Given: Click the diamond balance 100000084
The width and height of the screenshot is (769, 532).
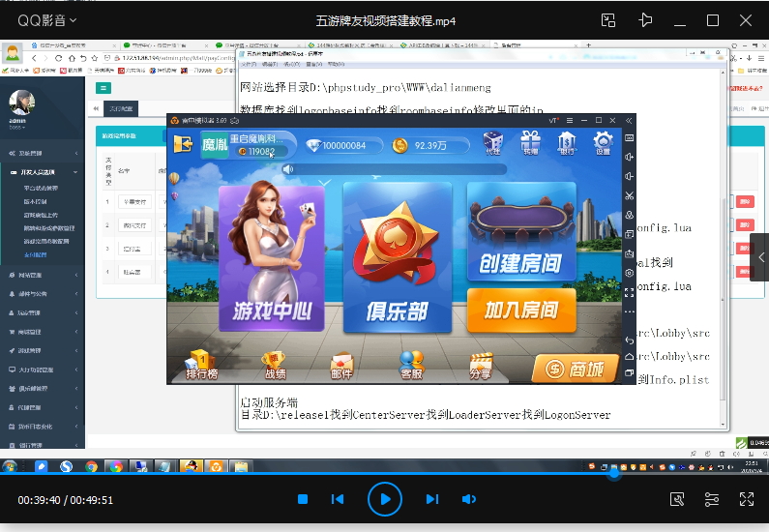Looking at the screenshot, I should click(x=343, y=146).
